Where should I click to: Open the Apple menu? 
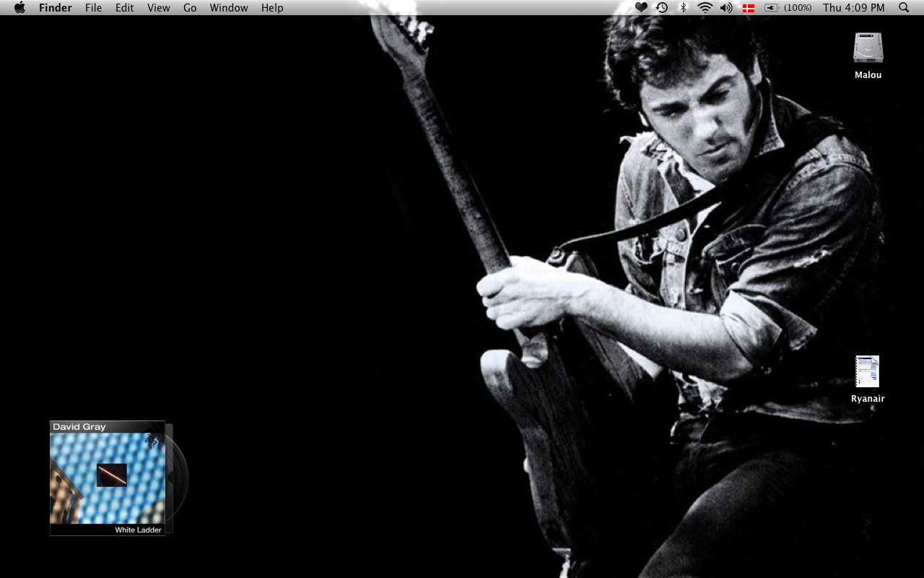[19, 8]
